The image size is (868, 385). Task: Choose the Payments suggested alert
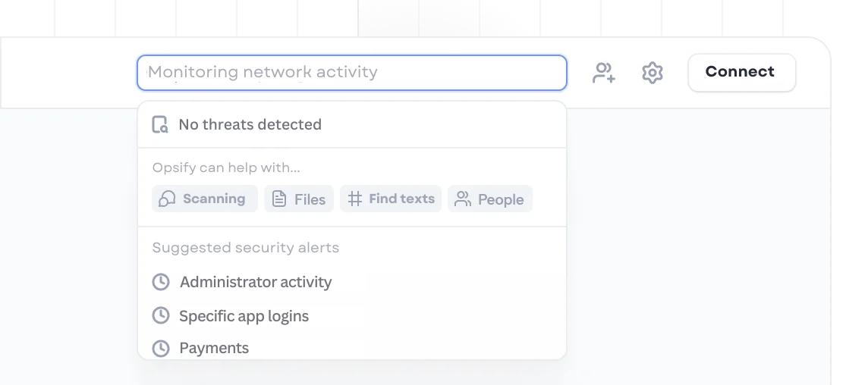tap(214, 348)
